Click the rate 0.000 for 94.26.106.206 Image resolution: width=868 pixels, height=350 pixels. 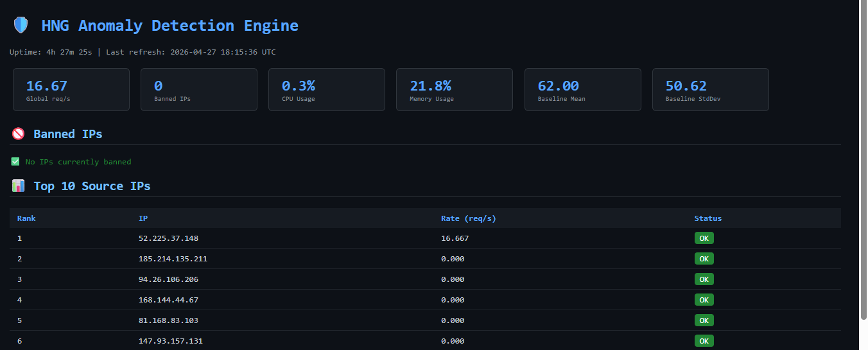453,279
